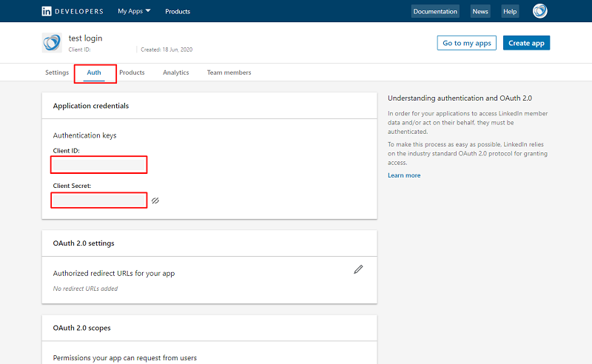The image size is (592, 364).
Task: Click Go to my apps button
Action: pyautogui.click(x=467, y=43)
